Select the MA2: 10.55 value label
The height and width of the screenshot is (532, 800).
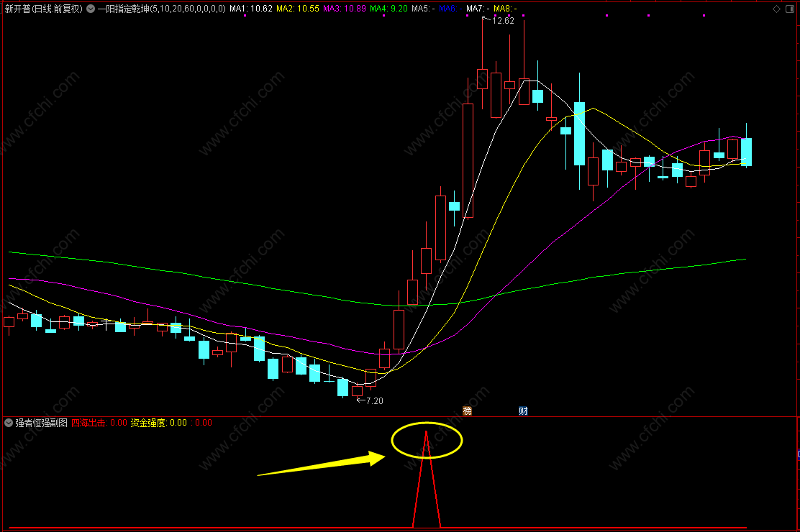pos(298,9)
